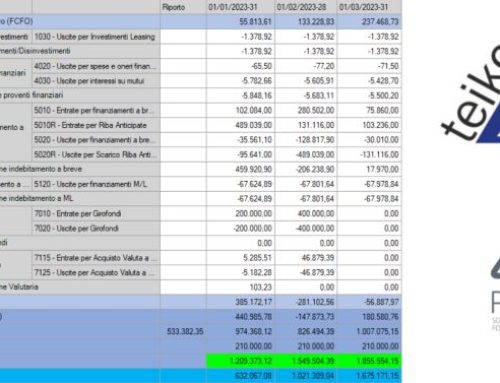The image size is (500, 383).
Task: Click the value 17.970,00
Action: [383, 169]
